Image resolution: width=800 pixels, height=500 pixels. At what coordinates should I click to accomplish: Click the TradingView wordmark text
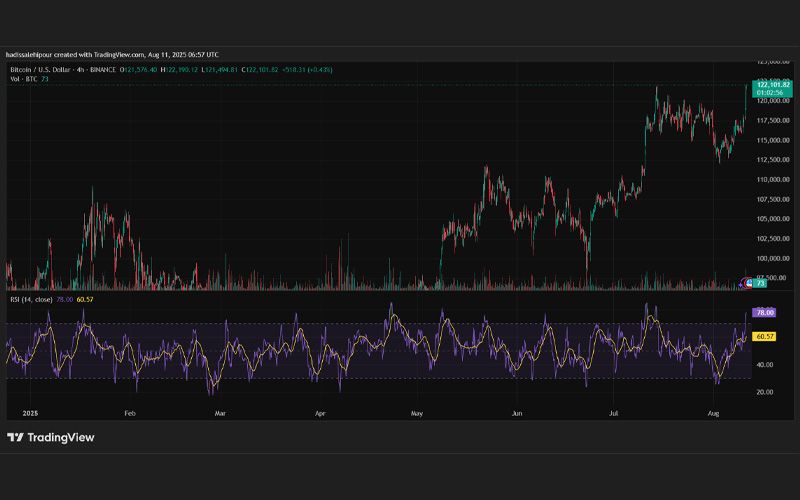click(61, 437)
